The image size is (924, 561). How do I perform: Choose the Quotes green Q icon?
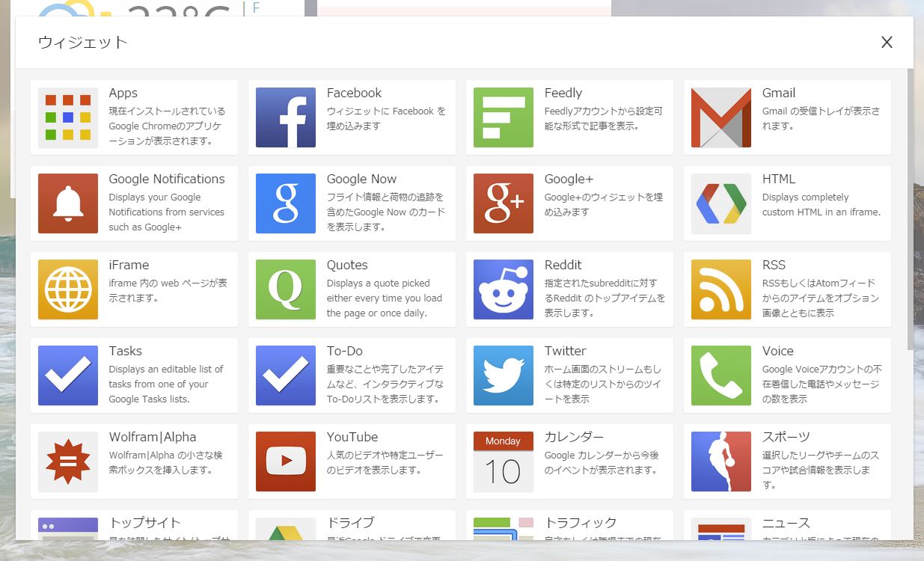(286, 289)
